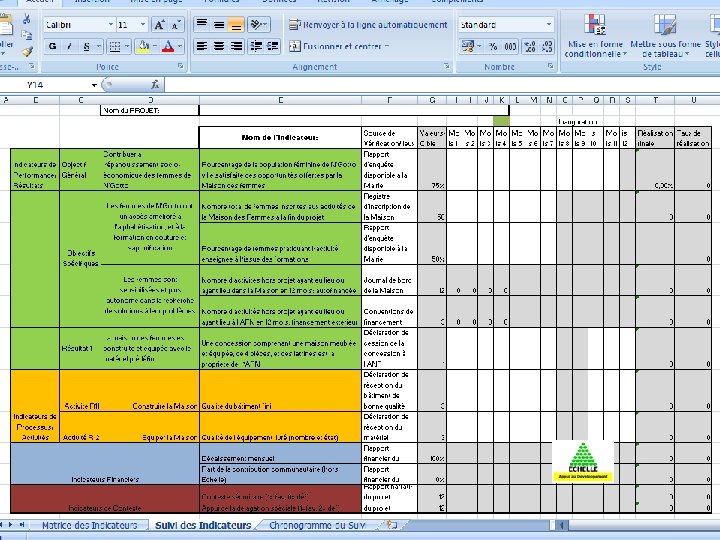Select the Format Painter brush icon
Viewport: 720px width, 540px height.
pos(27,51)
